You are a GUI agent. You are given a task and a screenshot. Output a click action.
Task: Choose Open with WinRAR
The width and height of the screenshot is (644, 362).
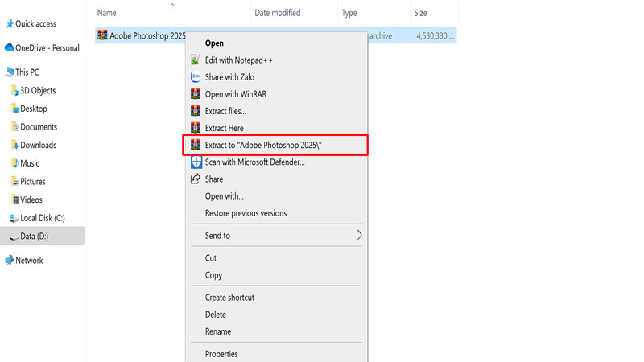235,94
